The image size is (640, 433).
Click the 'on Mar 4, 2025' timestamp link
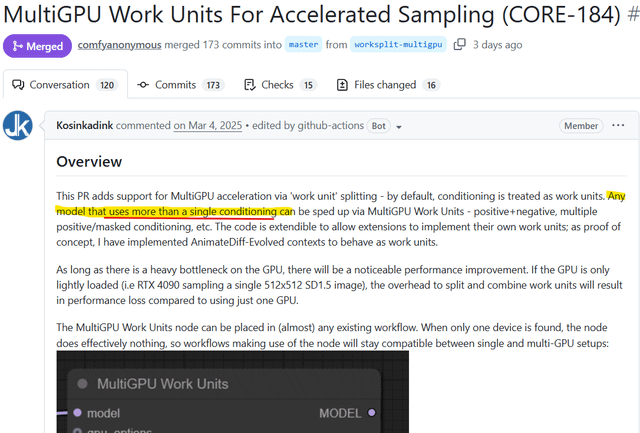(x=208, y=126)
